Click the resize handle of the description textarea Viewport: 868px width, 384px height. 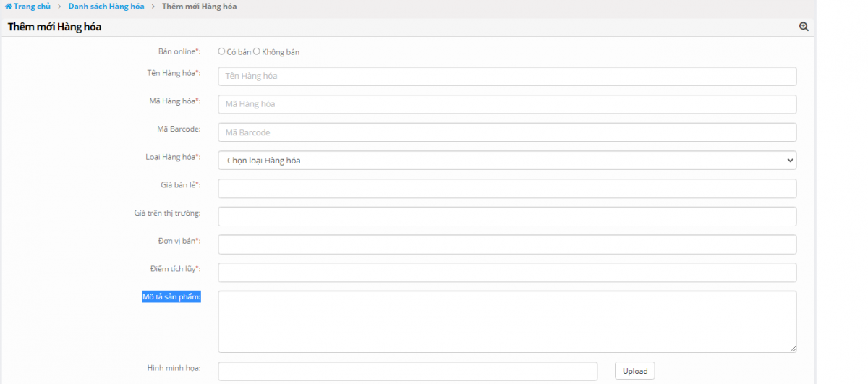pyautogui.click(x=793, y=349)
